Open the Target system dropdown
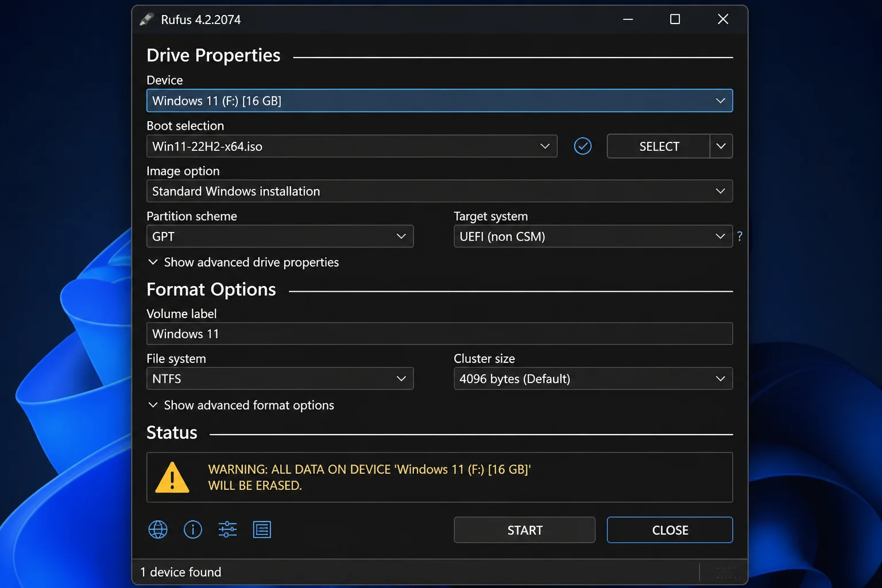 coord(593,236)
